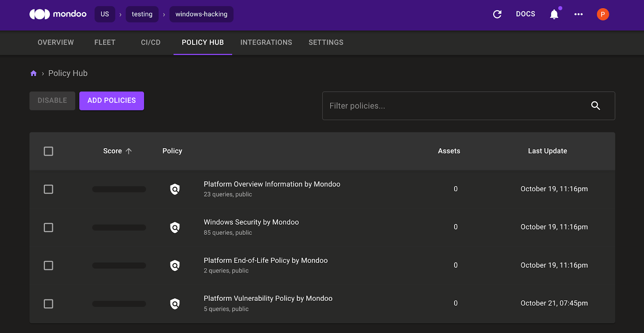The height and width of the screenshot is (333, 644).
Task: Open the windows-hacking space breadcrumb
Action: tap(201, 14)
